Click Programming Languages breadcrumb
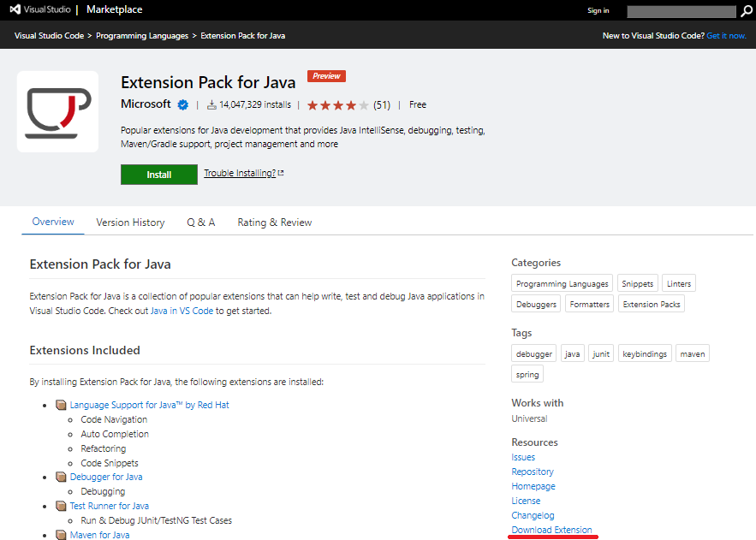Viewport: 756px width, 540px height. pyautogui.click(x=142, y=36)
